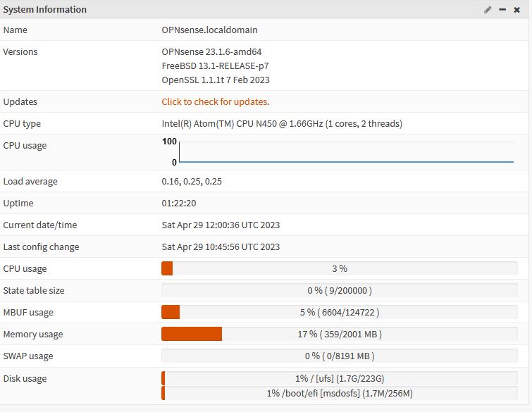The width and height of the screenshot is (532, 412).
Task: Select last config change 10:45:56 value
Action: tap(221, 247)
